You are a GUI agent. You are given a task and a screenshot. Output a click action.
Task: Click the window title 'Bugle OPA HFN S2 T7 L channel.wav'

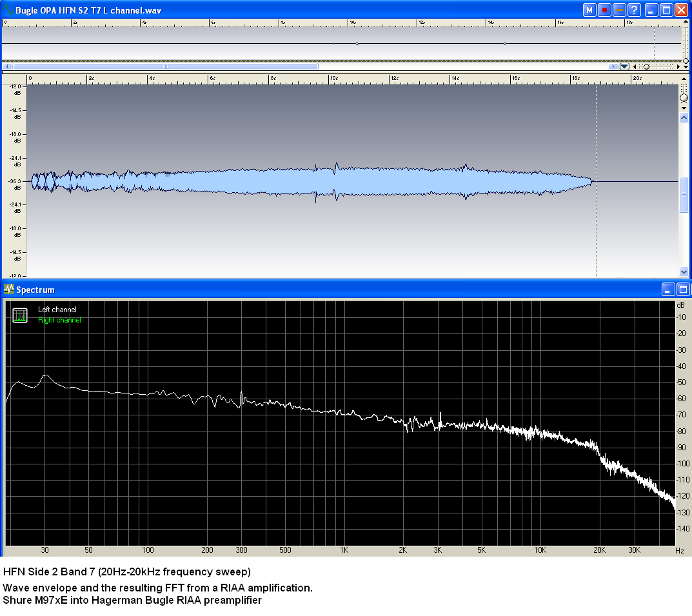tap(88, 10)
